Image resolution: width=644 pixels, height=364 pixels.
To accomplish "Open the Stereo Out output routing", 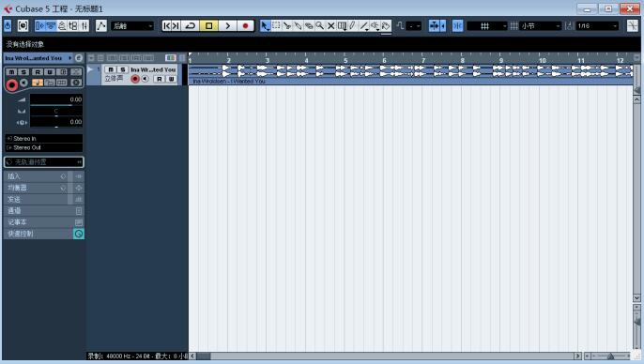I will click(x=44, y=147).
